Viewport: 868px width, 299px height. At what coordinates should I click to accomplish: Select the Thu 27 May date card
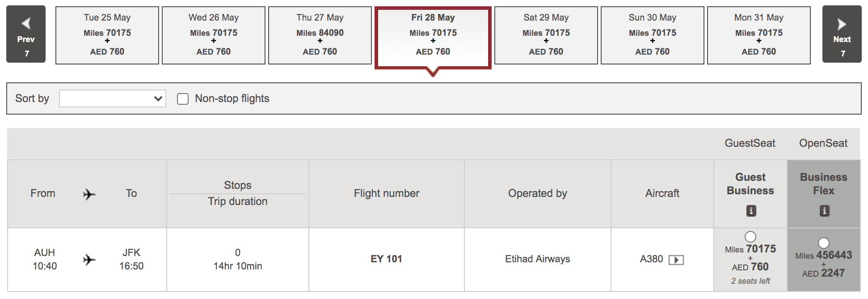point(320,34)
